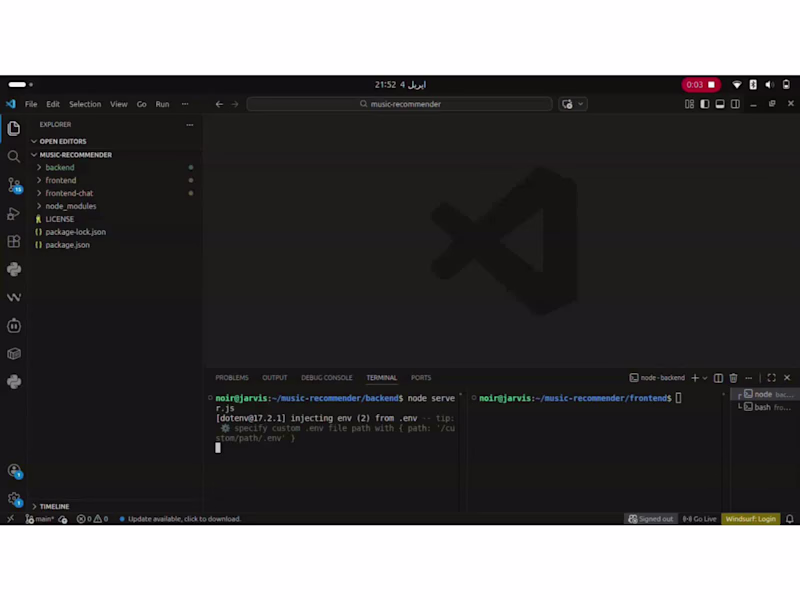Screen dimensions: 800x600
Task: Open the Search view icon
Action: coord(14,157)
